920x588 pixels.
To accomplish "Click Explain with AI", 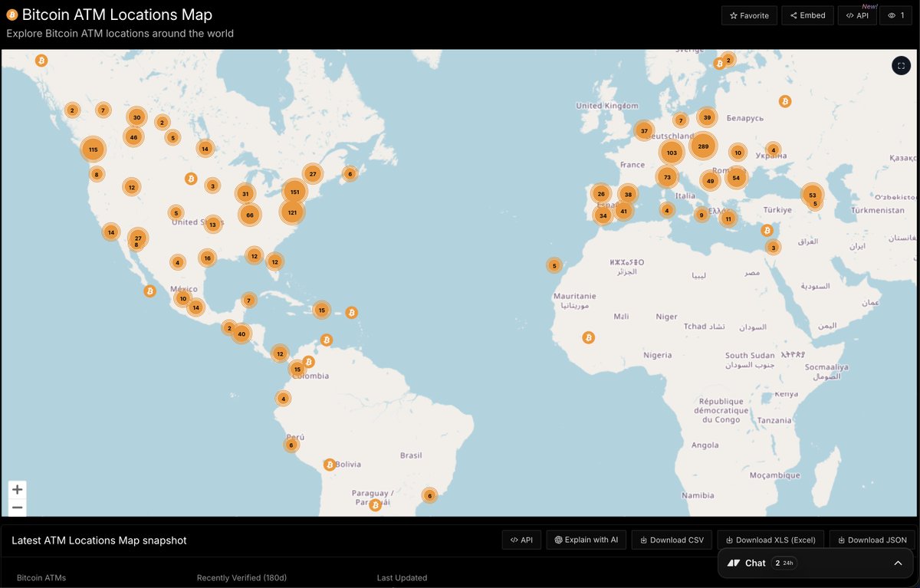I will 586,540.
